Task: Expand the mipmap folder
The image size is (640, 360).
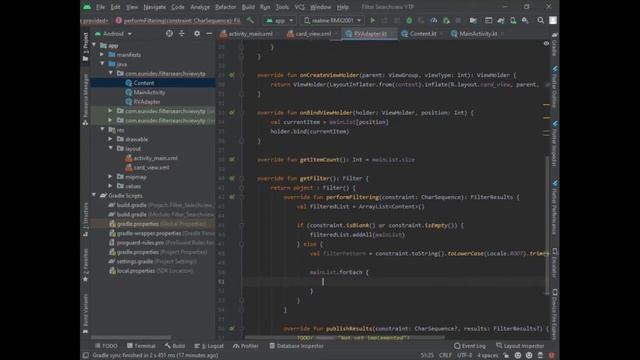Action: coord(110,177)
